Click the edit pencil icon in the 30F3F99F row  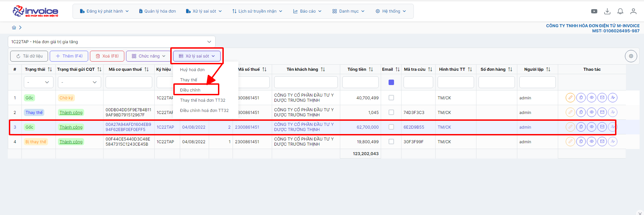click(x=570, y=142)
